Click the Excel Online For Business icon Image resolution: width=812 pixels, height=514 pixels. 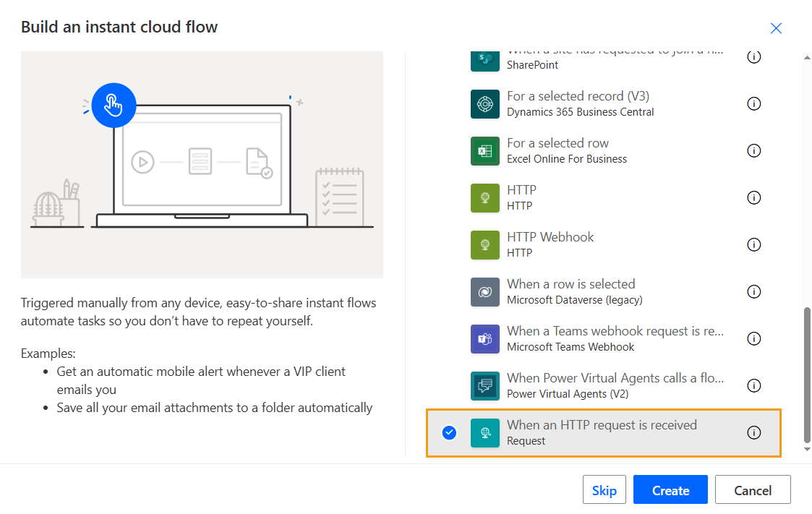(x=484, y=151)
